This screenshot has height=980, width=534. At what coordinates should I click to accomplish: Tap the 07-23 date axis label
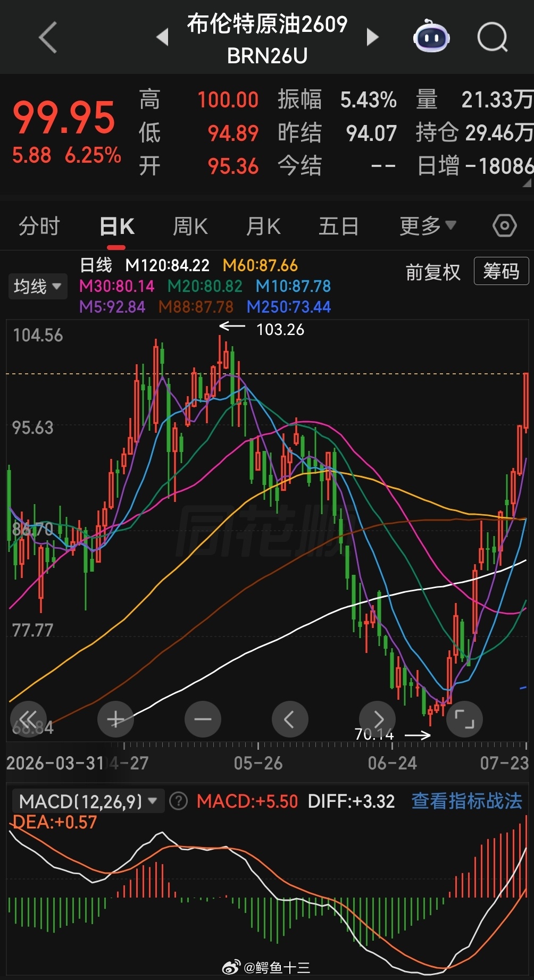(504, 763)
